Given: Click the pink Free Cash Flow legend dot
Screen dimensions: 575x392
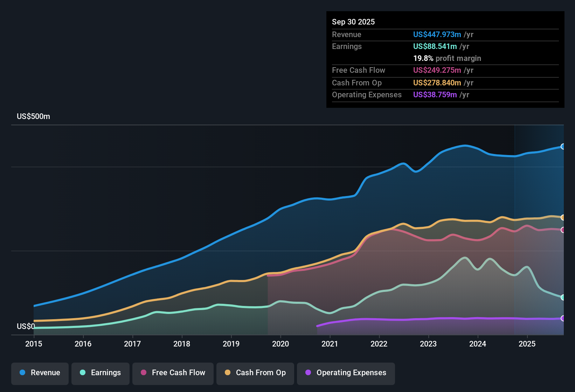Looking at the screenshot, I should (143, 373).
